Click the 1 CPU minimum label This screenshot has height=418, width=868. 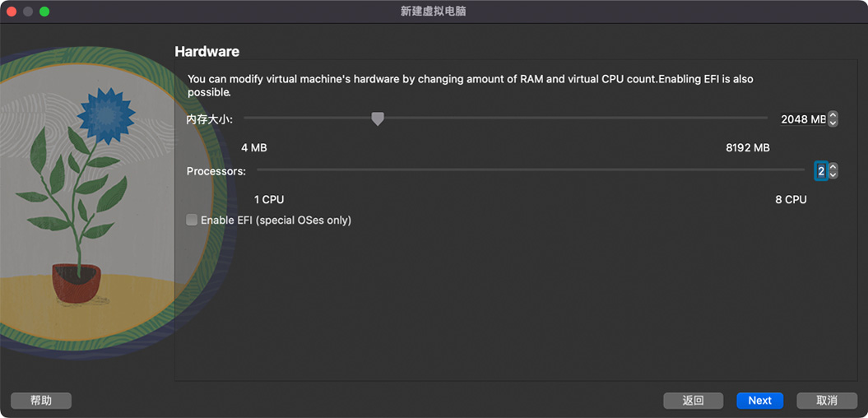click(269, 200)
